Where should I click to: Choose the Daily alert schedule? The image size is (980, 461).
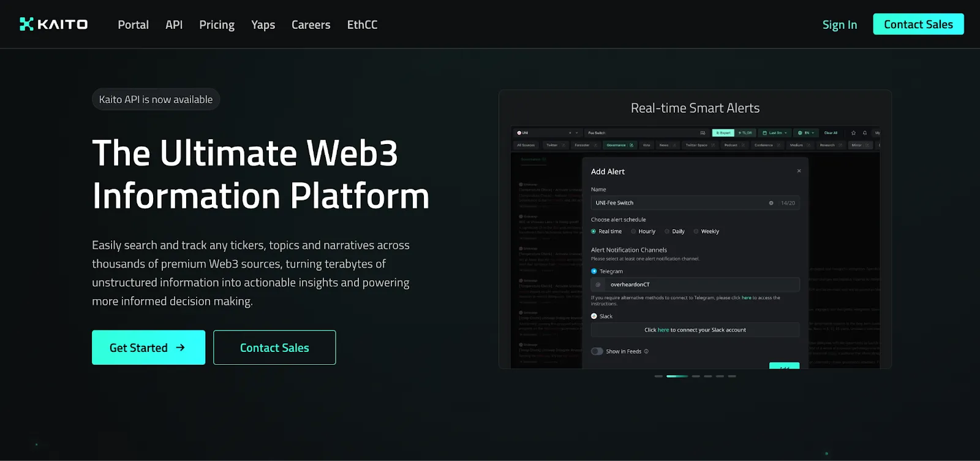674,232
